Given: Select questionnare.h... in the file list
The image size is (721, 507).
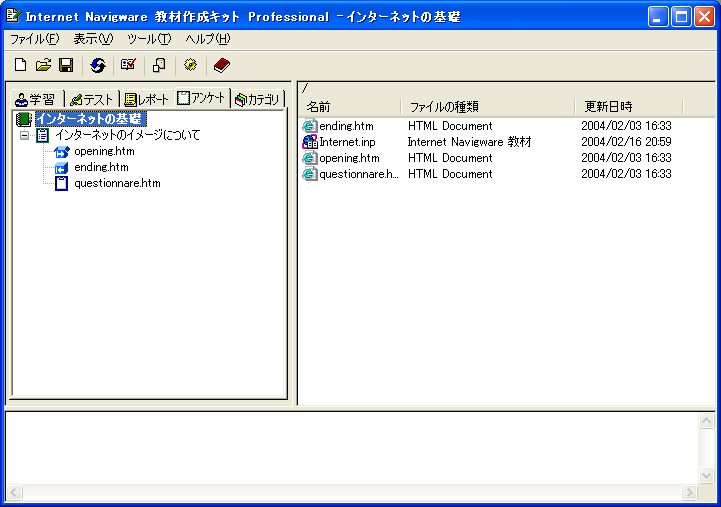Looking at the screenshot, I should [359, 174].
